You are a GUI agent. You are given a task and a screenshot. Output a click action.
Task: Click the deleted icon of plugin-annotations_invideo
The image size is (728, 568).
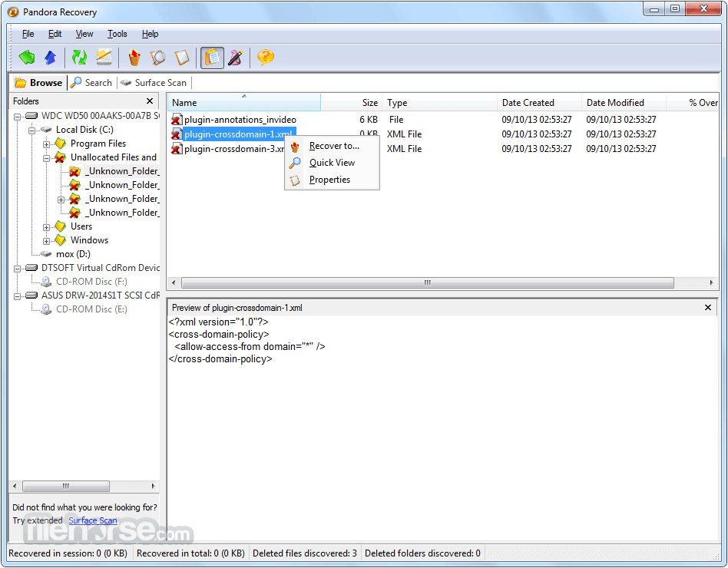click(x=177, y=120)
